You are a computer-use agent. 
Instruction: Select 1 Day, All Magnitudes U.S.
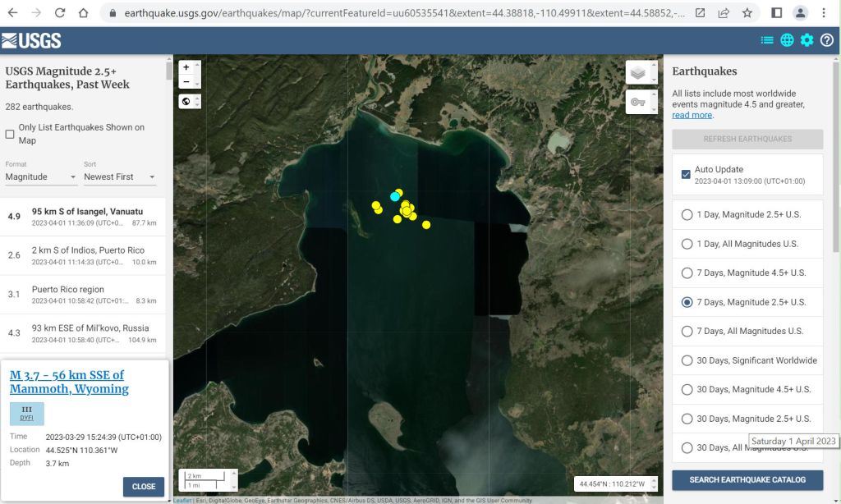(687, 244)
